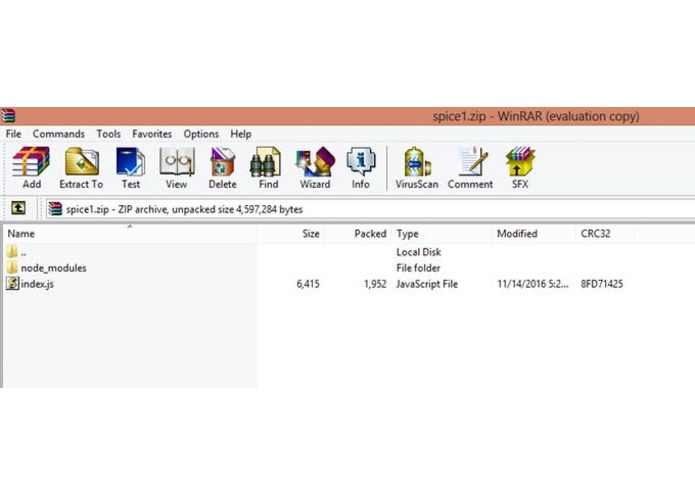The image size is (695, 494).
Task: Select the index.js file name
Action: (x=37, y=284)
